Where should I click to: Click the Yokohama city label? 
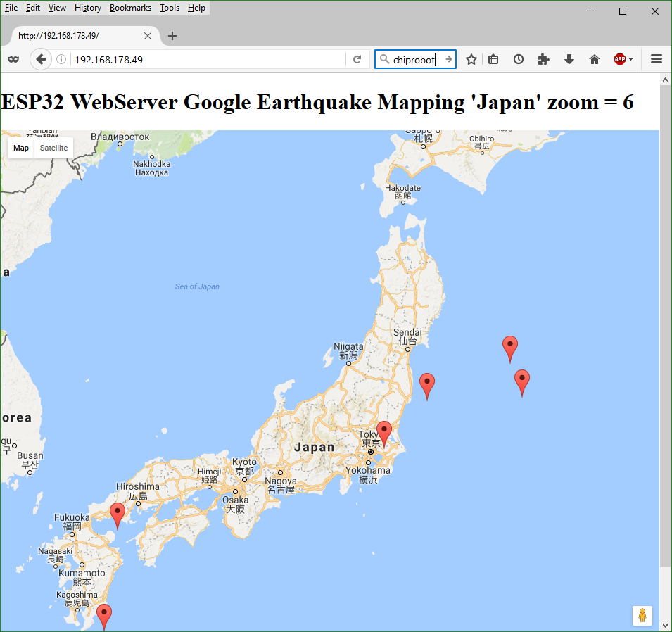(368, 474)
